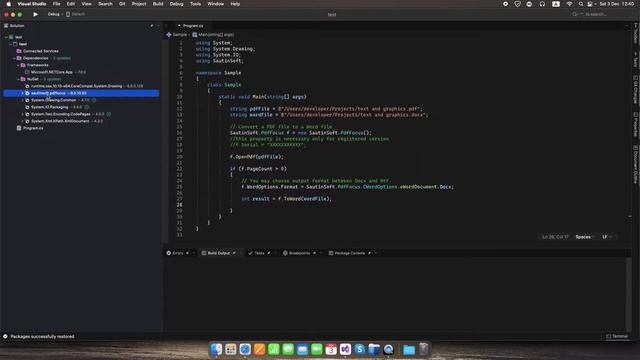Open the View menu

tap(87, 4)
